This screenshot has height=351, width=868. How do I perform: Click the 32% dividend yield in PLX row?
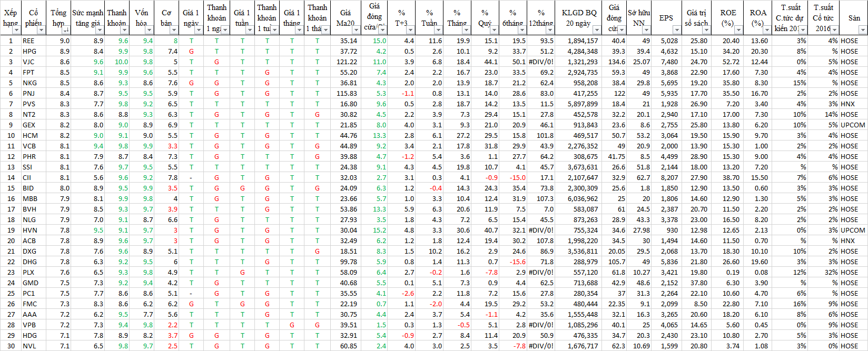(823, 272)
